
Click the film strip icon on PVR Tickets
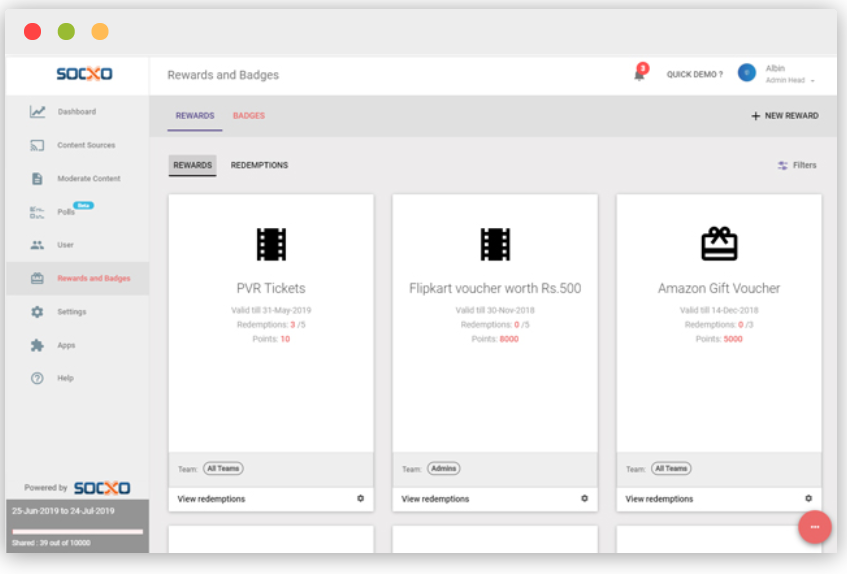[271, 245]
